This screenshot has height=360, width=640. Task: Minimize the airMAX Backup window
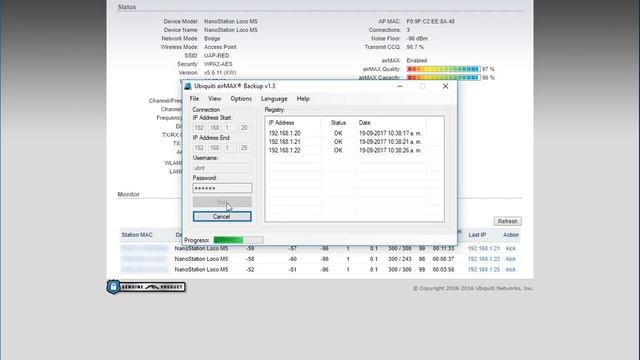click(400, 86)
